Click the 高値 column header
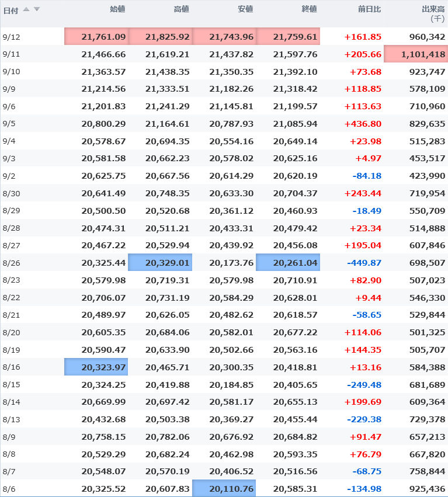Image resolution: width=448 pixels, height=497 pixels. (x=181, y=9)
